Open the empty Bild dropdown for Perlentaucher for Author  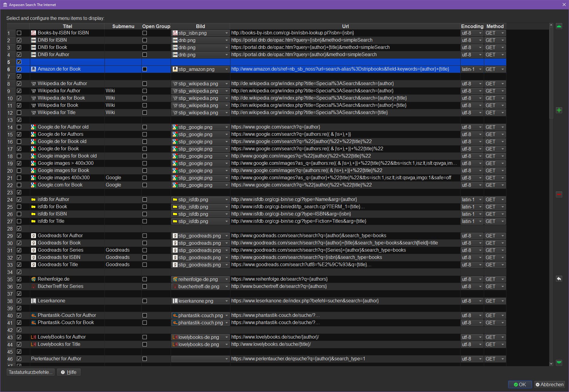coord(200,359)
